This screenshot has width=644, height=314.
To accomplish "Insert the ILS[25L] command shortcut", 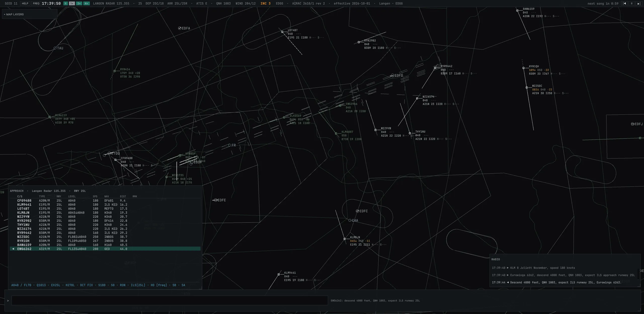I will point(138,285).
